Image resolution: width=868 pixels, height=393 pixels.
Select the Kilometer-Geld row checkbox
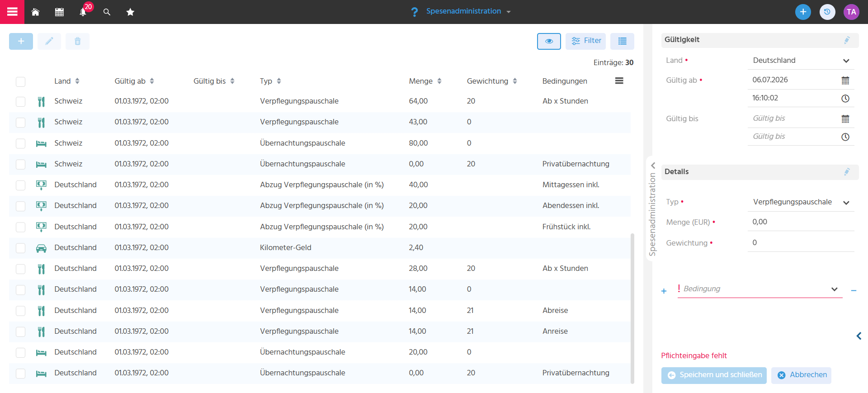(x=20, y=248)
